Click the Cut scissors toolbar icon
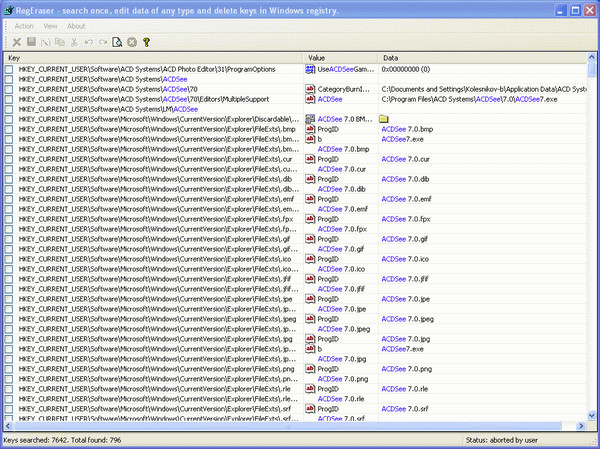The width and height of the screenshot is (600, 449). point(74,42)
